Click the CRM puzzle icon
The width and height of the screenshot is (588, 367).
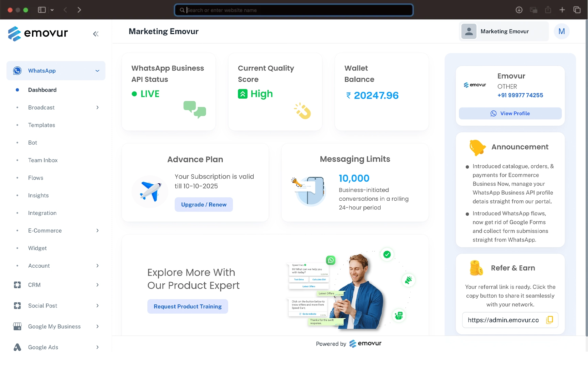coord(17,285)
